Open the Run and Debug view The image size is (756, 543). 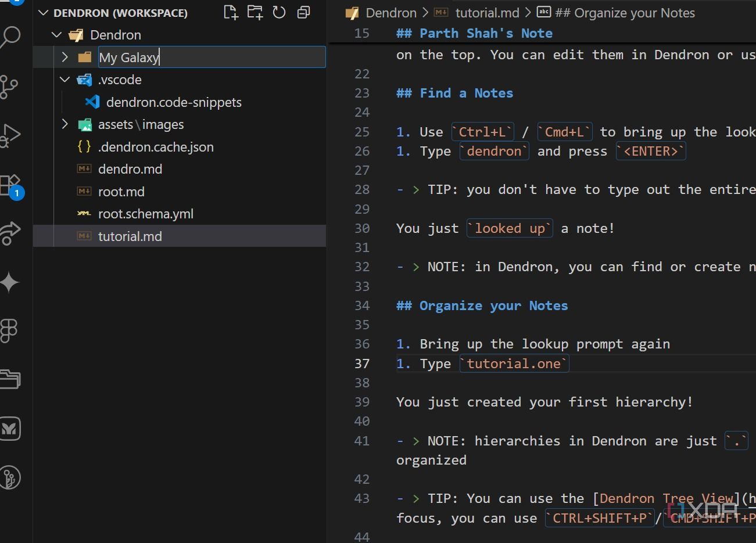(x=10, y=136)
